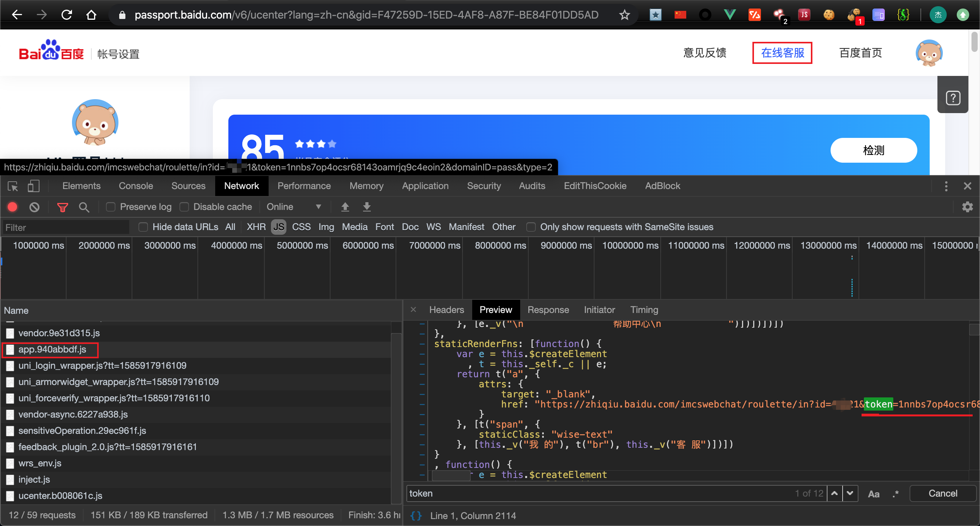Screen dimensions: 980x526
Task: Select app.940abbdf.js request row
Action: (x=196, y=349)
